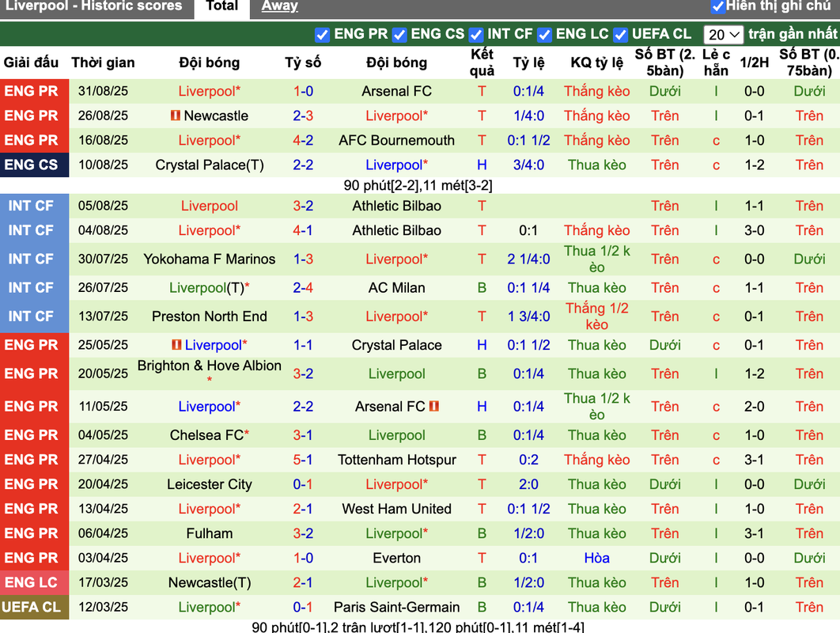Click the Tỷ số column header
Screen dimensions: 840x633
[303, 63]
